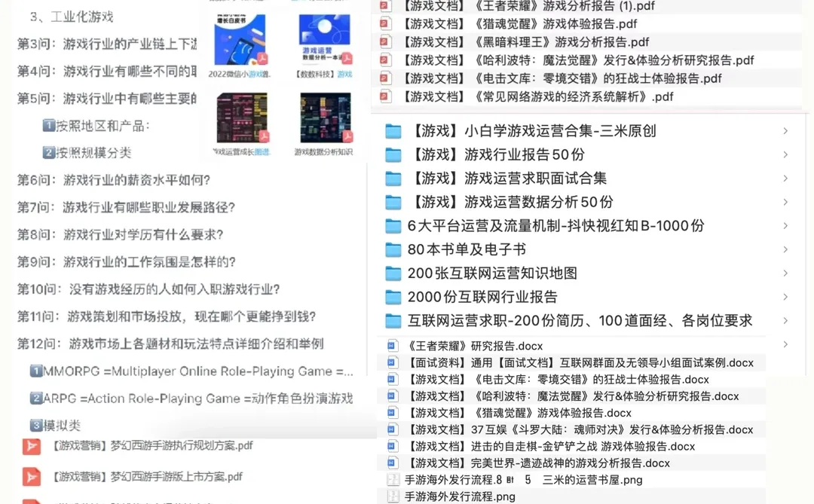Click folder icon of 互联网运营求职-200份简历
Image resolution: width=814 pixels, height=504 pixels.
pos(393,321)
